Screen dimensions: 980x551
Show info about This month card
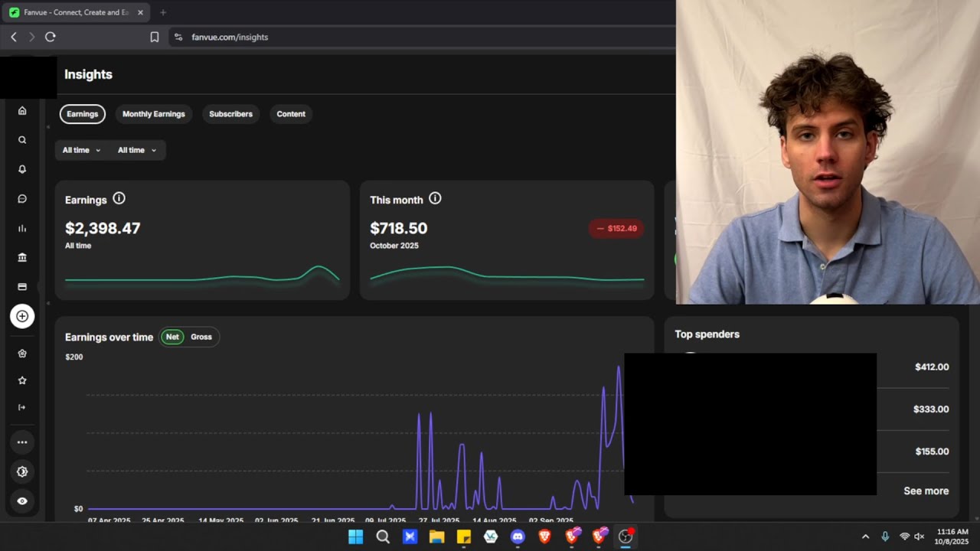435,198
